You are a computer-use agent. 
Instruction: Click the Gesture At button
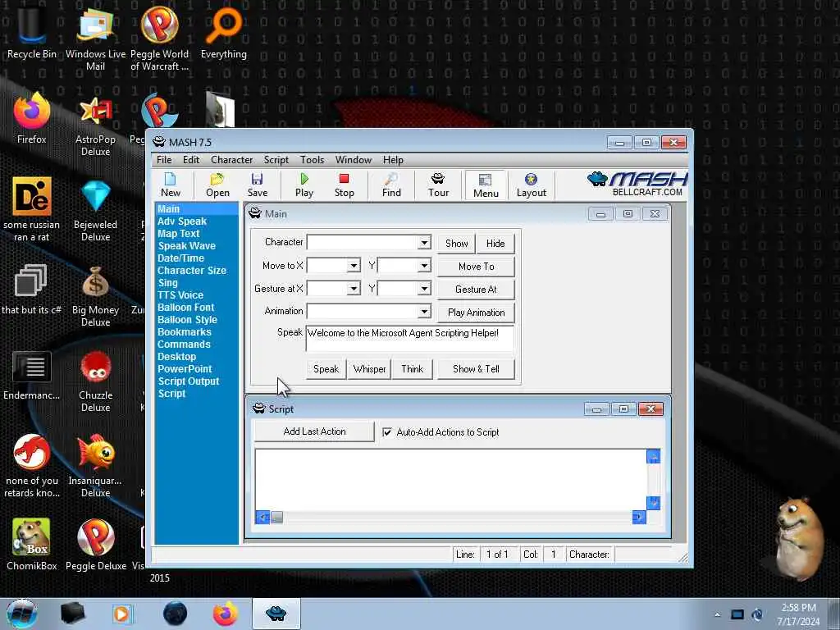click(x=477, y=290)
